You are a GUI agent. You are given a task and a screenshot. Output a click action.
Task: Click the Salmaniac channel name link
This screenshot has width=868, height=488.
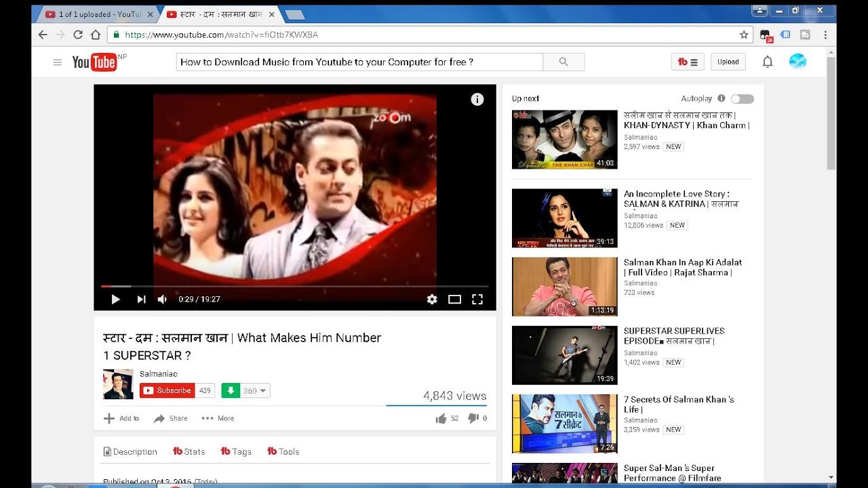tap(159, 374)
